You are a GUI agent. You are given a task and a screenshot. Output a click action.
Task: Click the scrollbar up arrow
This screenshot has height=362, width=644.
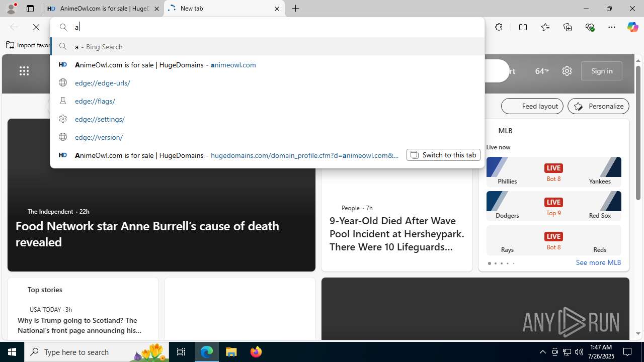click(638, 60)
